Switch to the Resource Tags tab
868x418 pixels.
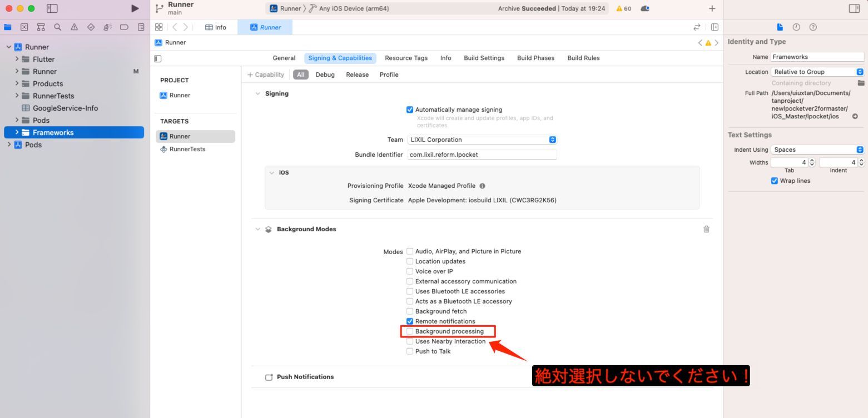point(406,58)
